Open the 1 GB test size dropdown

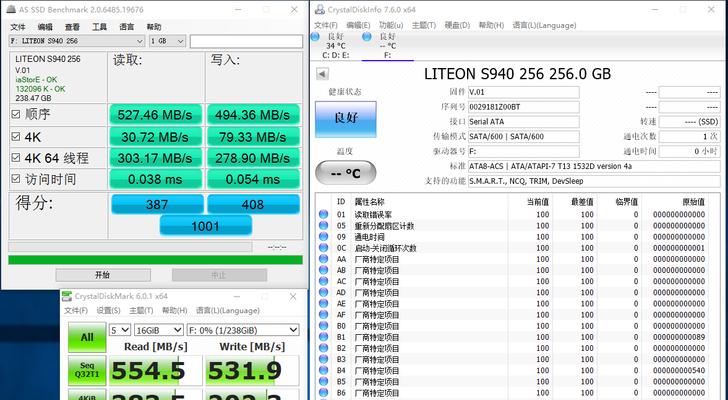[x=168, y=41]
